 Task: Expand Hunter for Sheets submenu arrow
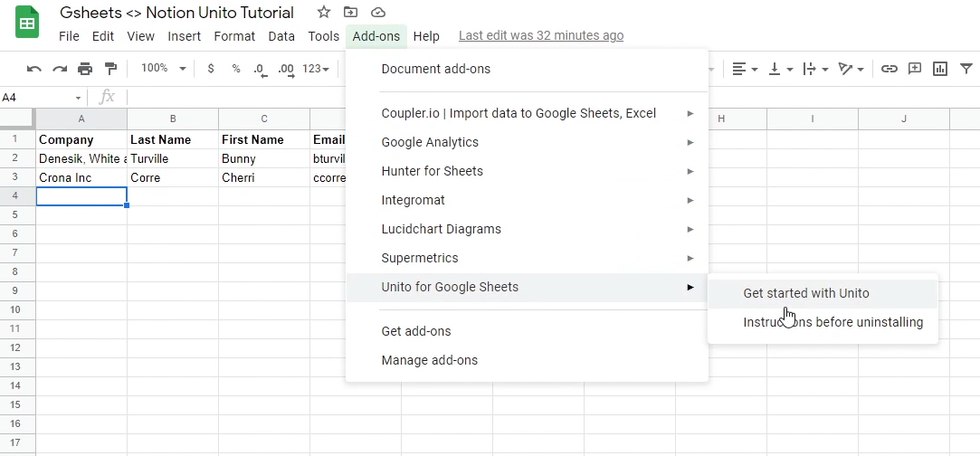(x=690, y=171)
